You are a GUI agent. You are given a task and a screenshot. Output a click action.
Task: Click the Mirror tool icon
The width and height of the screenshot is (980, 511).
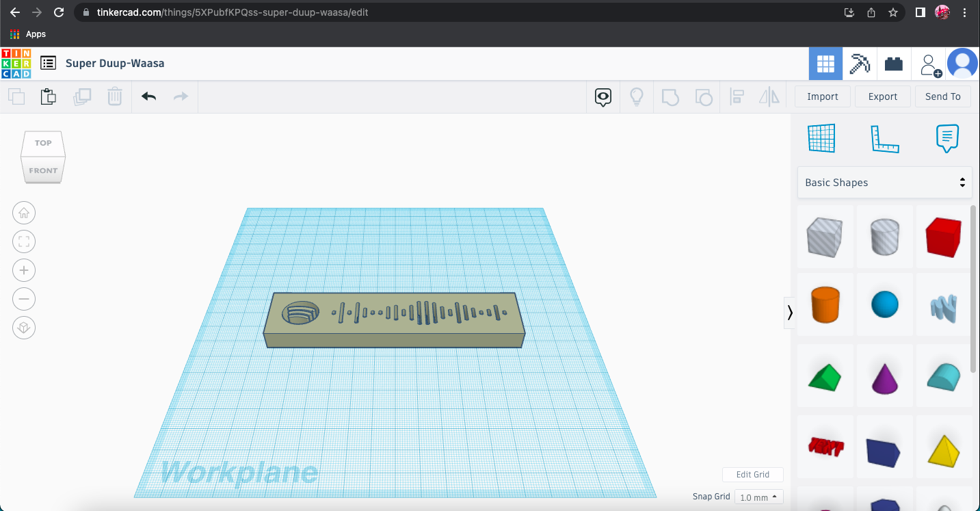769,97
